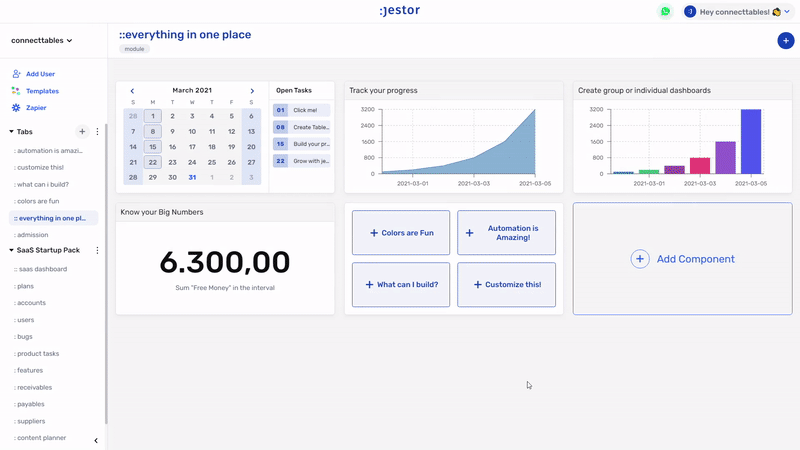Open the 'customize this!' tab in the sidebar
The image size is (800, 450).
[39, 167]
